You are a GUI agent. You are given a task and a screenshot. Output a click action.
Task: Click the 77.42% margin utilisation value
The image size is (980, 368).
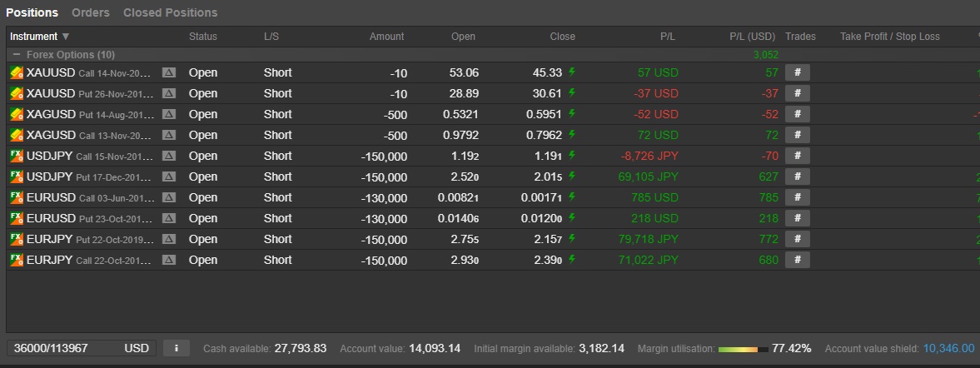791,348
